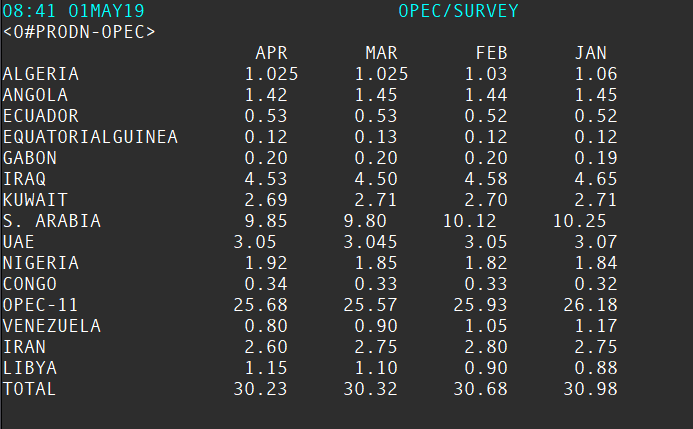
Task: Select Congo's APR value 0.34
Action: (x=266, y=284)
